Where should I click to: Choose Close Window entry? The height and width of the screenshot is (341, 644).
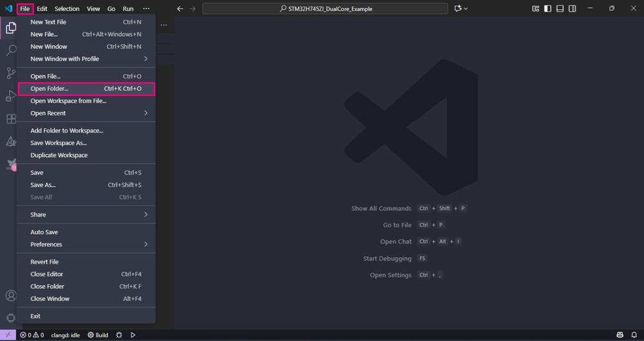[86, 298]
